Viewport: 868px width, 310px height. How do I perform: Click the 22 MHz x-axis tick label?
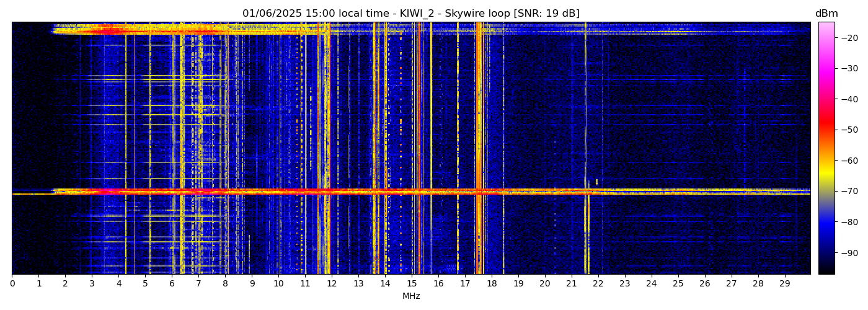pos(598,284)
